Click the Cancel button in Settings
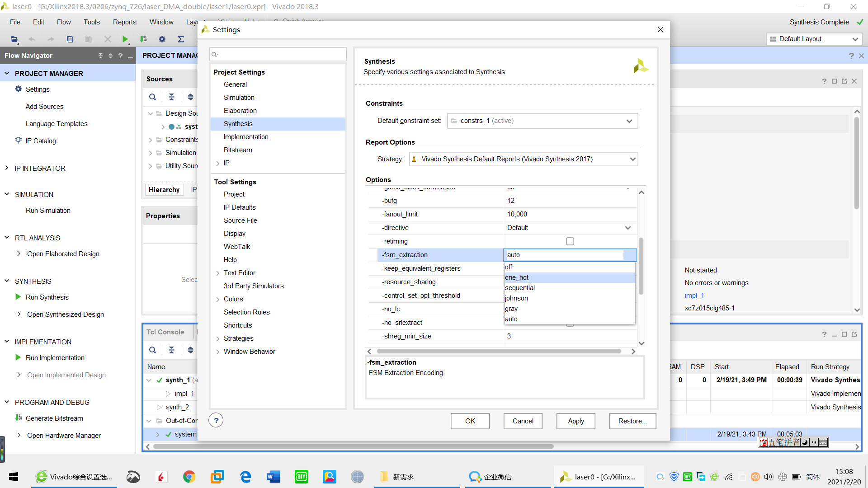 click(523, 421)
